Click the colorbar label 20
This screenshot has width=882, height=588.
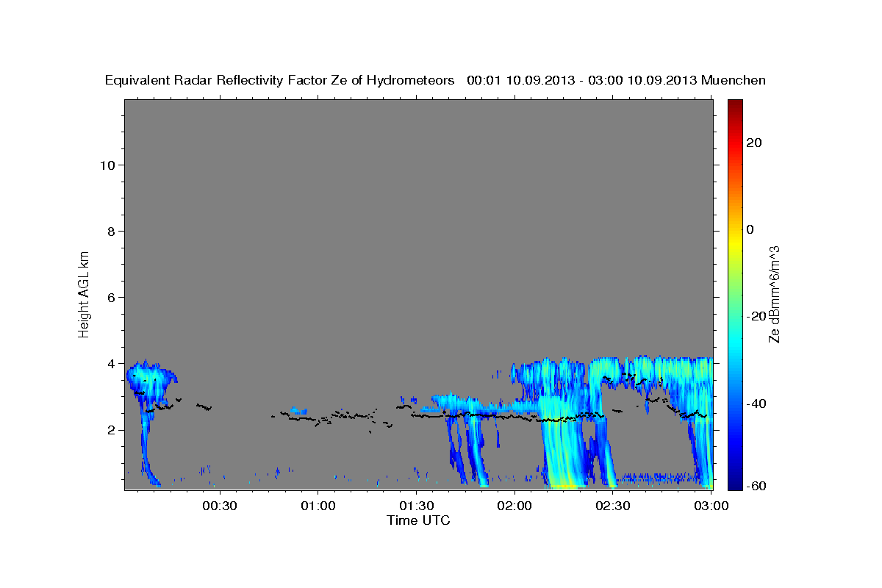tap(754, 143)
